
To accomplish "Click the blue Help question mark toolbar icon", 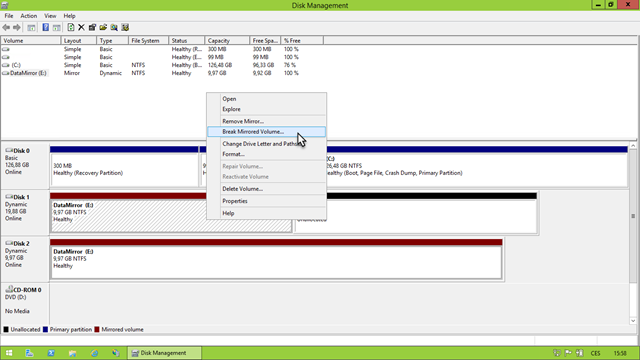I will click(45, 27).
